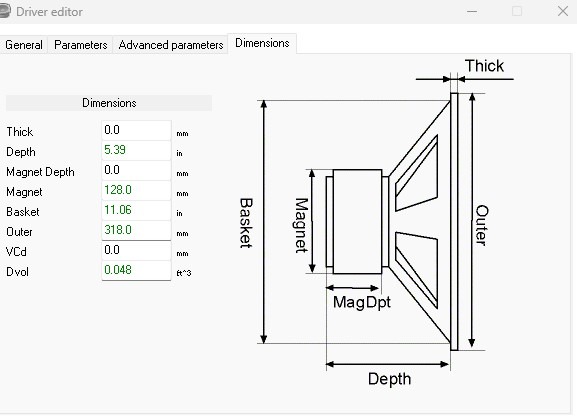This screenshot has height=418, width=577.
Task: Click the Depth value field showing 5.39
Action: (136, 150)
